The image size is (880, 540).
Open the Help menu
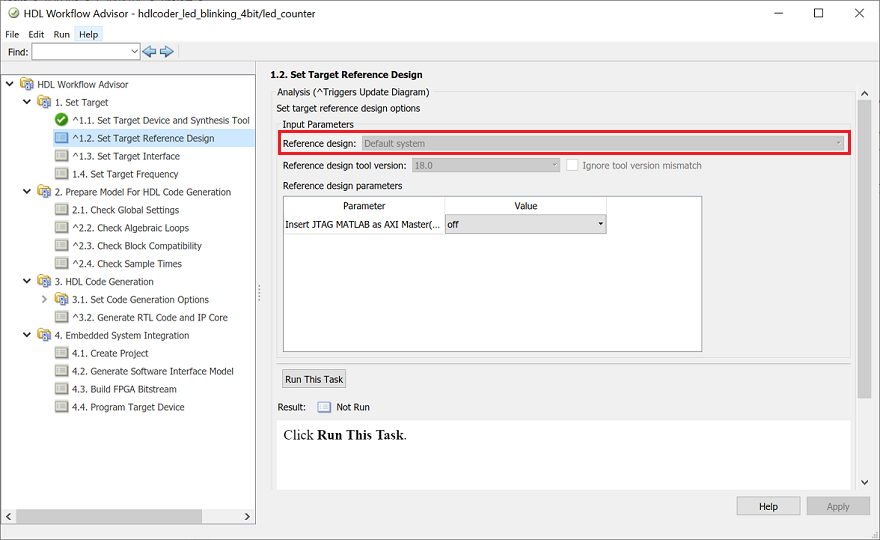click(x=89, y=34)
